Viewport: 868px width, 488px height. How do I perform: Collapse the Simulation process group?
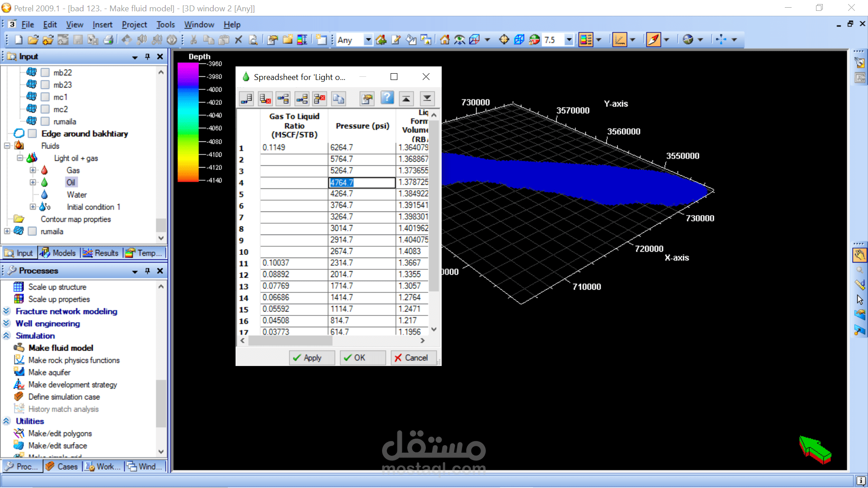[6, 335]
